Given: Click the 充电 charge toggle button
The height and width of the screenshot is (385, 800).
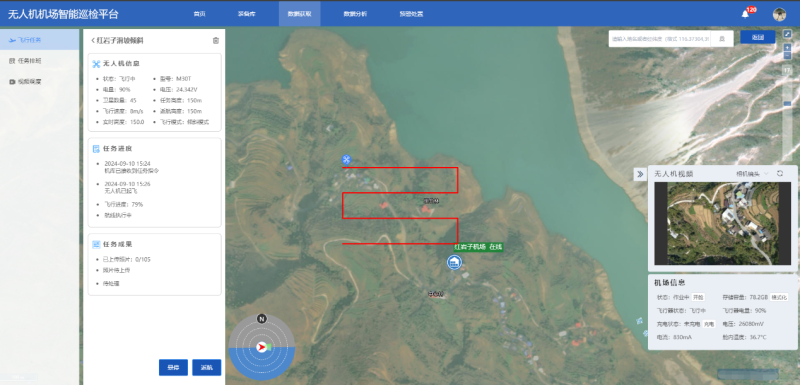Looking at the screenshot, I should (x=709, y=324).
